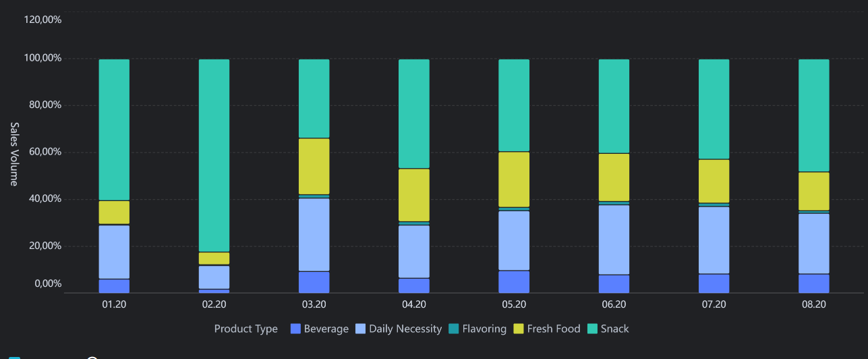Viewport: 868px width, 359px height.
Task: Toggle the Daily Necessity legend label
Action: [x=405, y=329]
